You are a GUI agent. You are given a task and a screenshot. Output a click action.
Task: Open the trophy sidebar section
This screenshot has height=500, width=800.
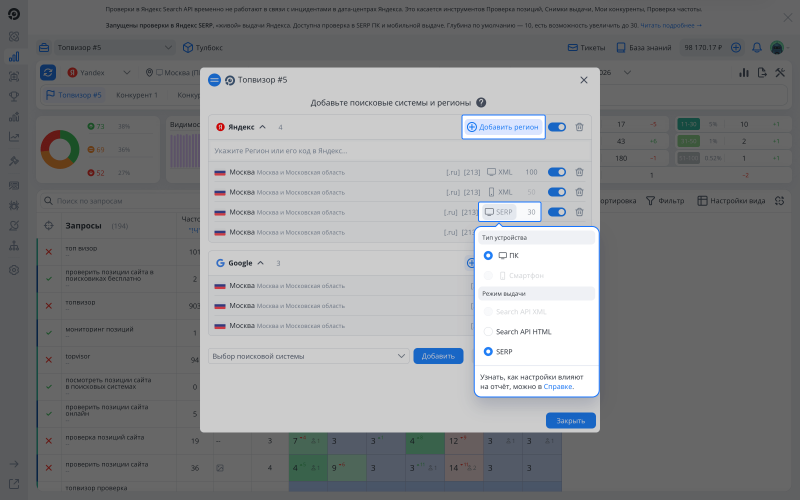(14, 96)
